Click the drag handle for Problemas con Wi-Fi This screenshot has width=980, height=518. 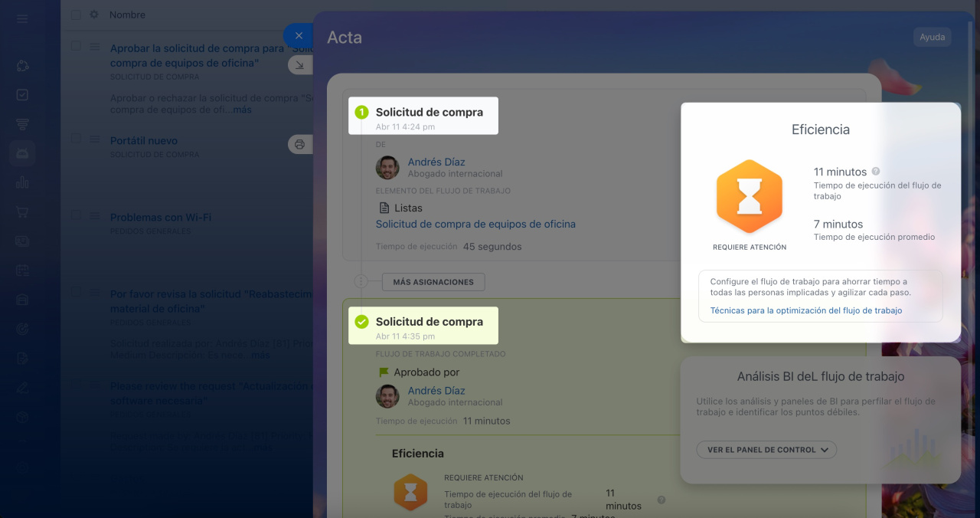pos(94,216)
